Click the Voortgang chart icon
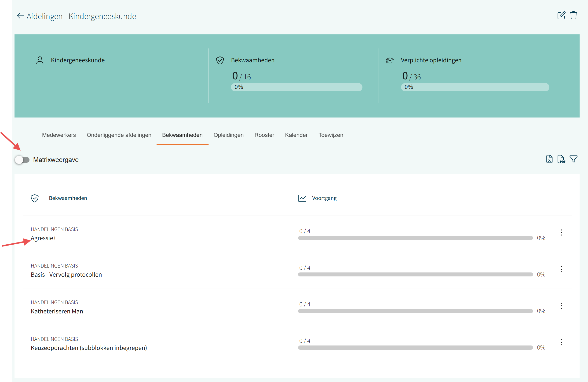 coord(302,198)
